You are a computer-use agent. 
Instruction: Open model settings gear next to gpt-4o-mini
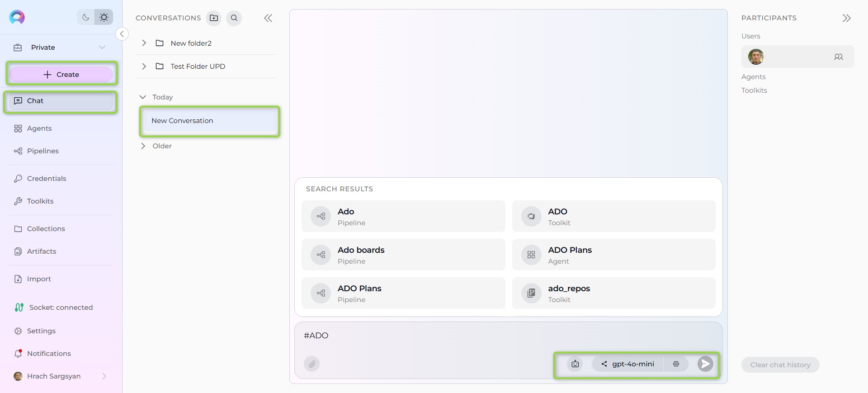[x=676, y=364]
